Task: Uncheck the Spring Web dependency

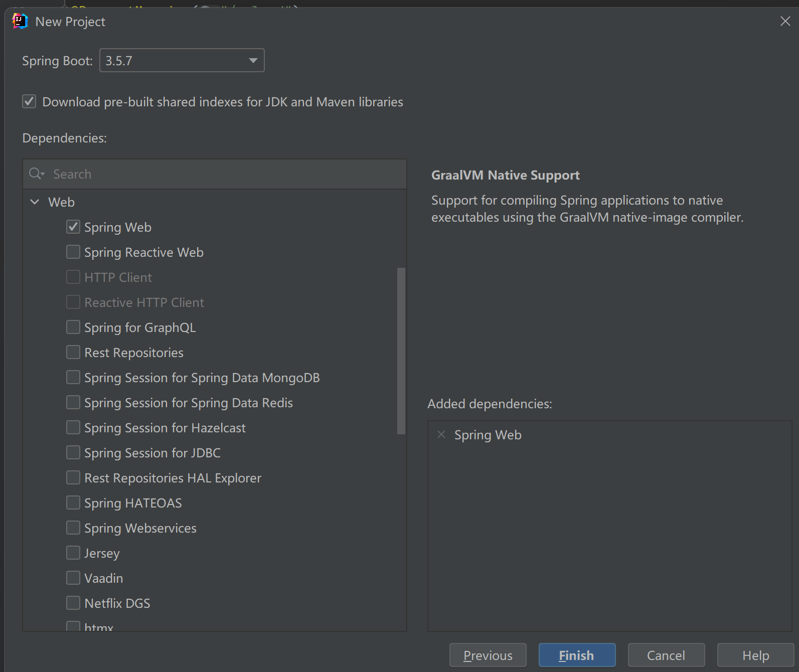Action: click(x=73, y=227)
